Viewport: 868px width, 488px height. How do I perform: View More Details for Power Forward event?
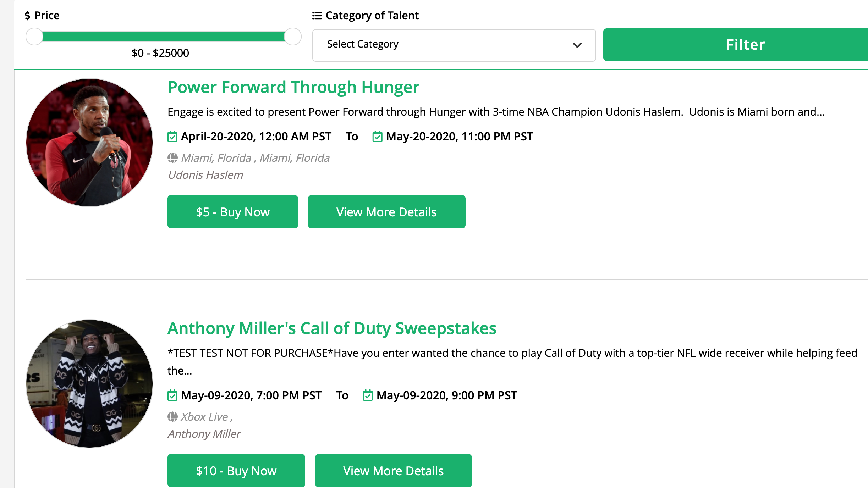pos(386,212)
